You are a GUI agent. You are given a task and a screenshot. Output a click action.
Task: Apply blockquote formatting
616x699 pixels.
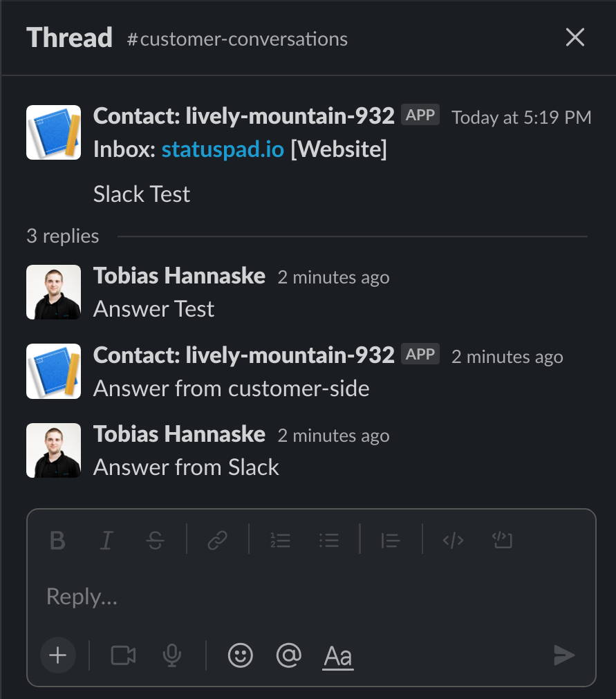390,541
